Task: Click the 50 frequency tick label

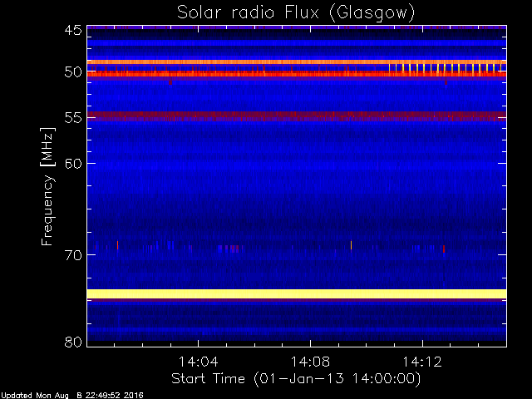Action: click(x=73, y=72)
